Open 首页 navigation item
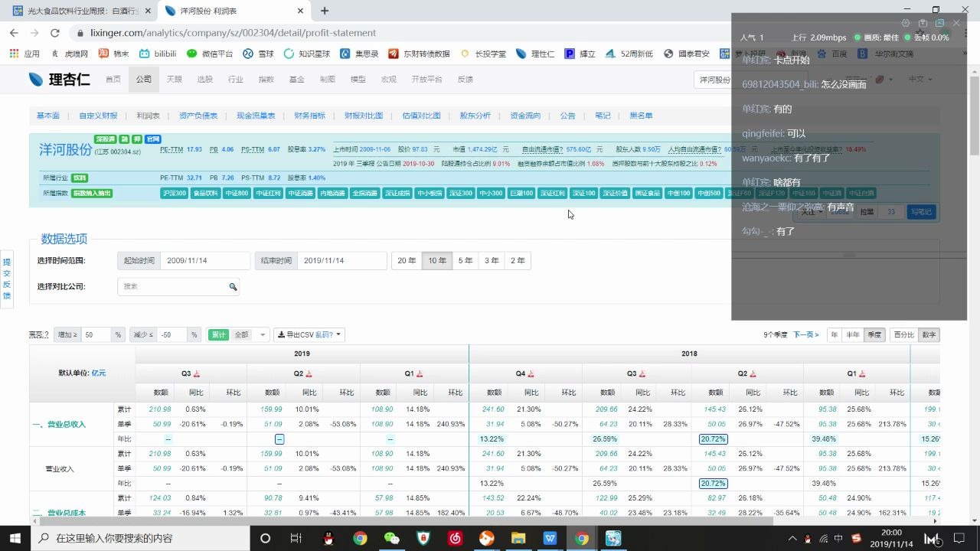Viewport: 980px width, 551px height. 113,80
